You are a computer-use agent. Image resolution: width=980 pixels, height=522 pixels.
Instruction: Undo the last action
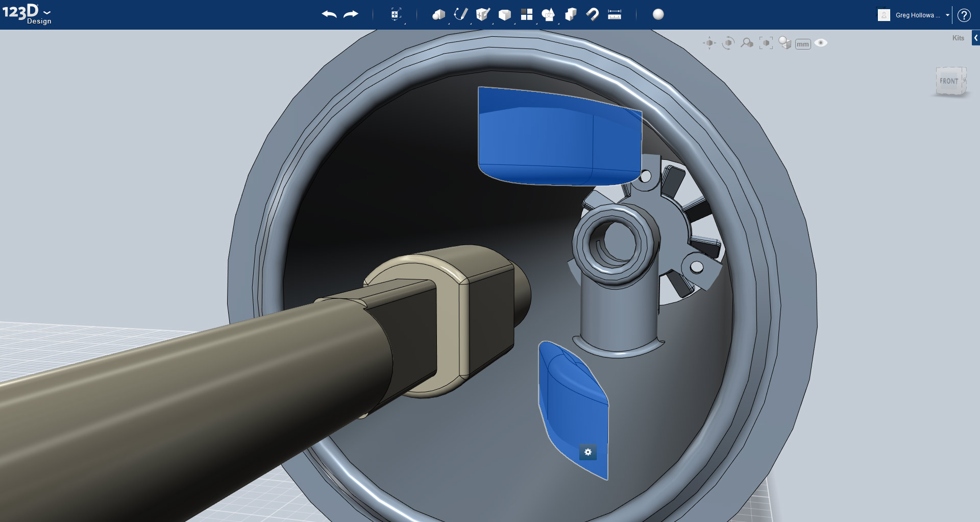pyautogui.click(x=329, y=14)
